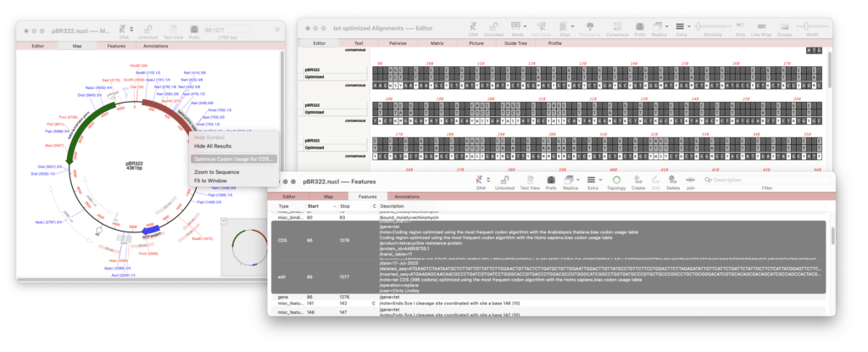Open Extra dropdown arrow in Alignments window

point(689,26)
